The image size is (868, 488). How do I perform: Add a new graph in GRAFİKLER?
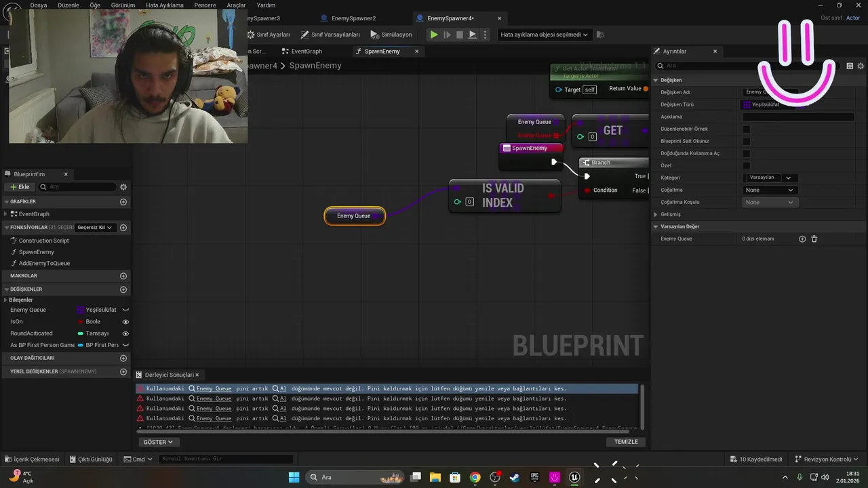click(123, 202)
